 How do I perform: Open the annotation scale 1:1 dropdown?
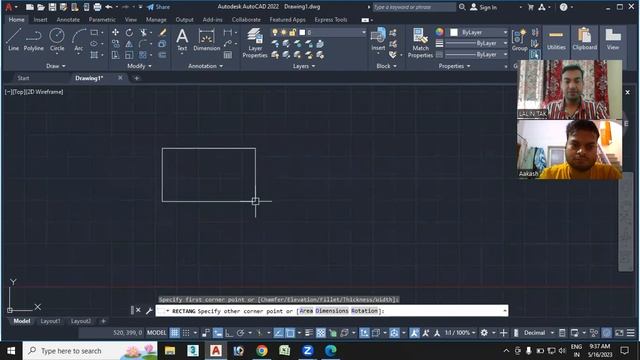click(460, 333)
